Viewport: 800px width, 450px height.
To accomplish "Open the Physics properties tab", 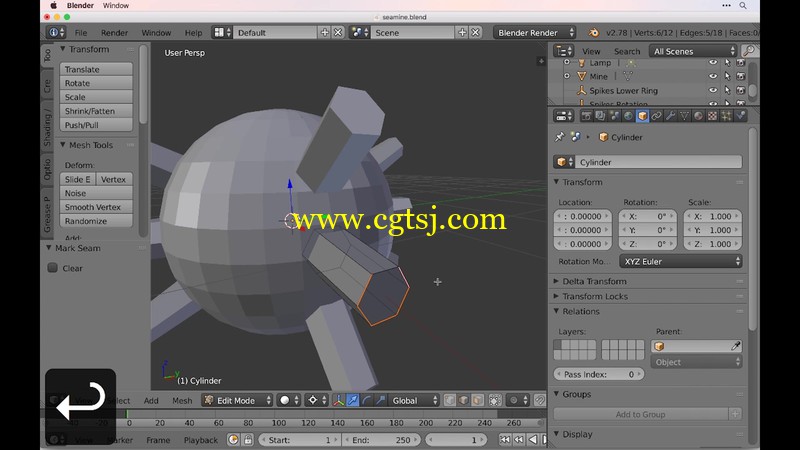I will (x=740, y=116).
